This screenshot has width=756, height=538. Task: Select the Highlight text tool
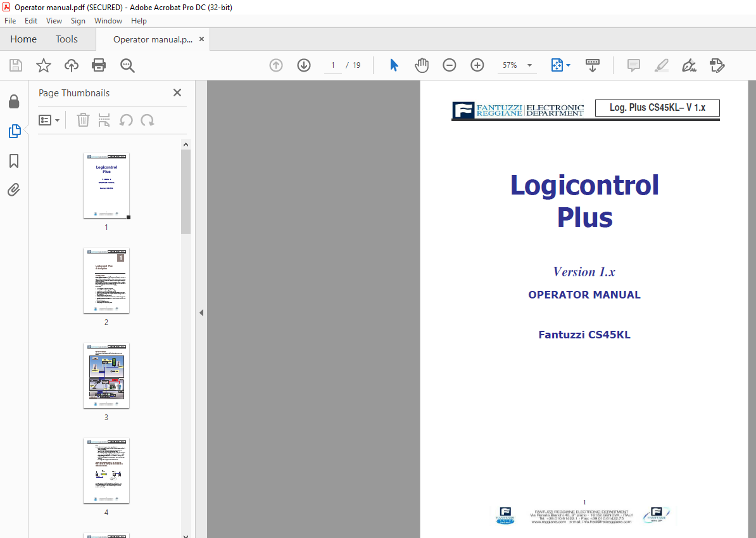coord(662,65)
